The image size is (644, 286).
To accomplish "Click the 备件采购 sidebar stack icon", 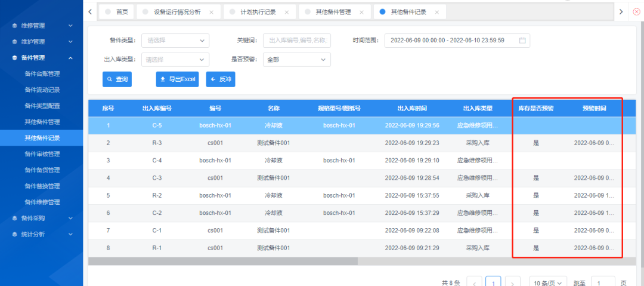I will click(x=15, y=218).
